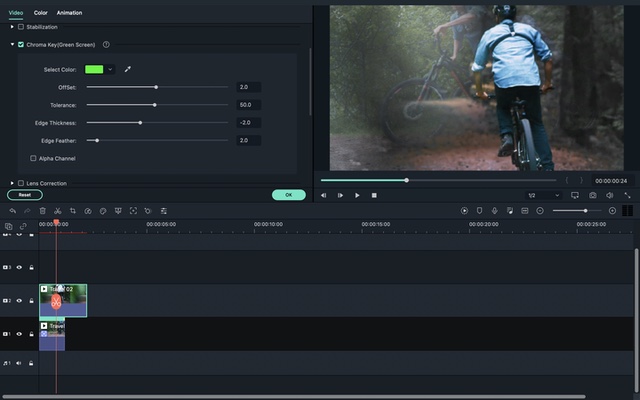640x400 pixels.
Task: Redo the last undone action
Action: point(27,211)
